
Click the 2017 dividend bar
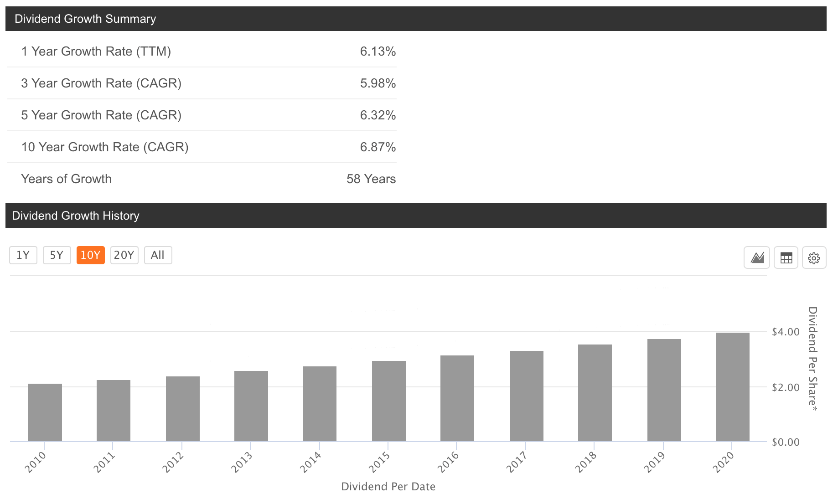pos(526,396)
